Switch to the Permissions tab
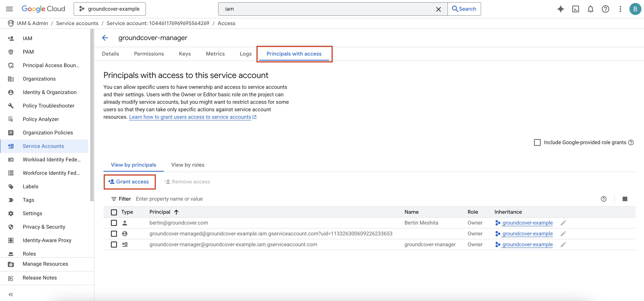The image size is (644, 301). click(x=149, y=54)
